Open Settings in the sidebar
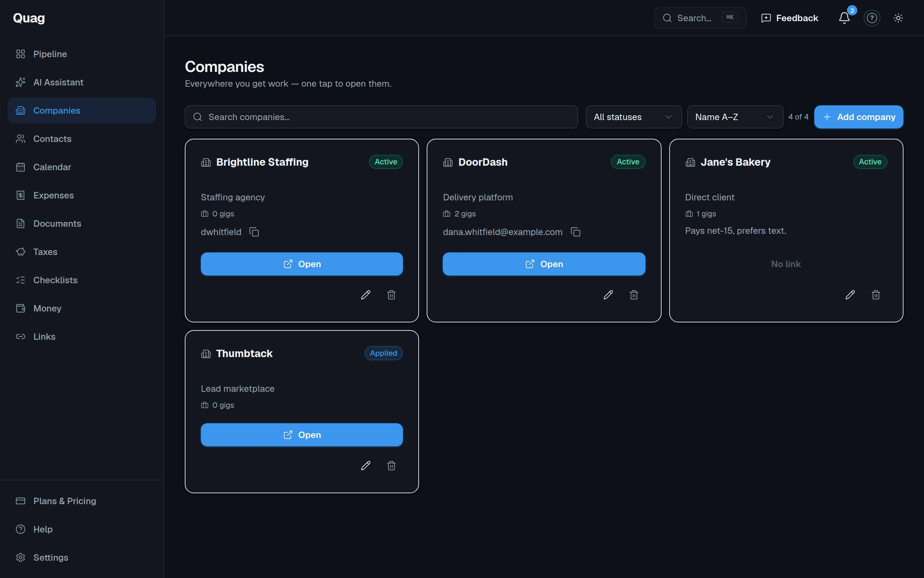Image resolution: width=924 pixels, height=578 pixels. [82, 557]
